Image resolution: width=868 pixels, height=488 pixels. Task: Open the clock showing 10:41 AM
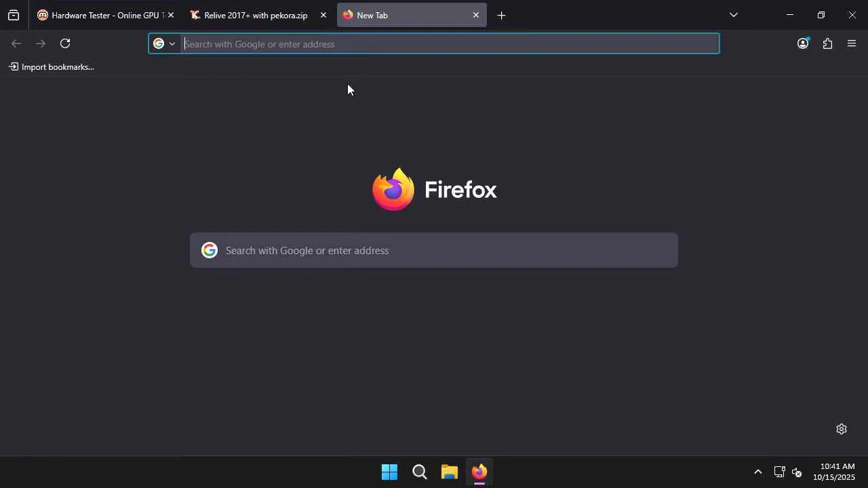[834, 472]
